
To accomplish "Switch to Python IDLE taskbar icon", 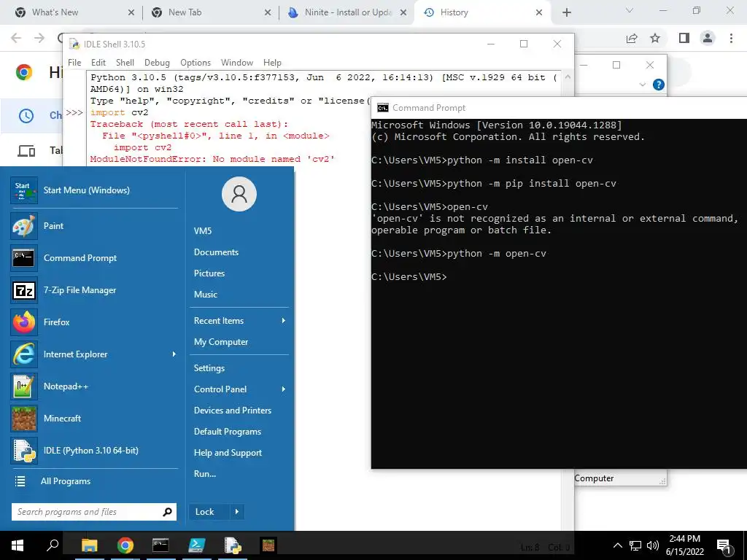I will (x=233, y=545).
